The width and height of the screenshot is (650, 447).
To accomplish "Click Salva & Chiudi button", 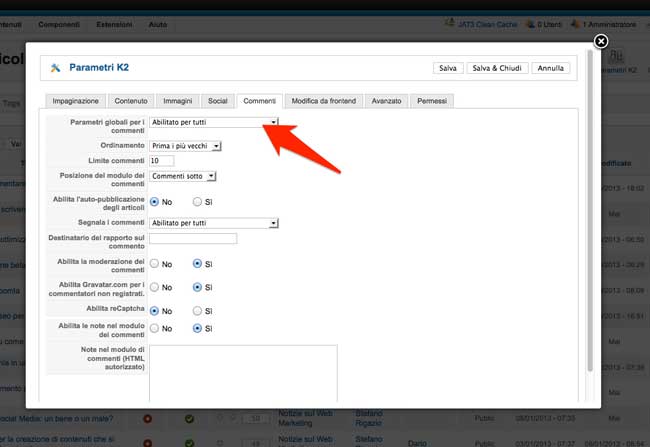I will point(497,68).
